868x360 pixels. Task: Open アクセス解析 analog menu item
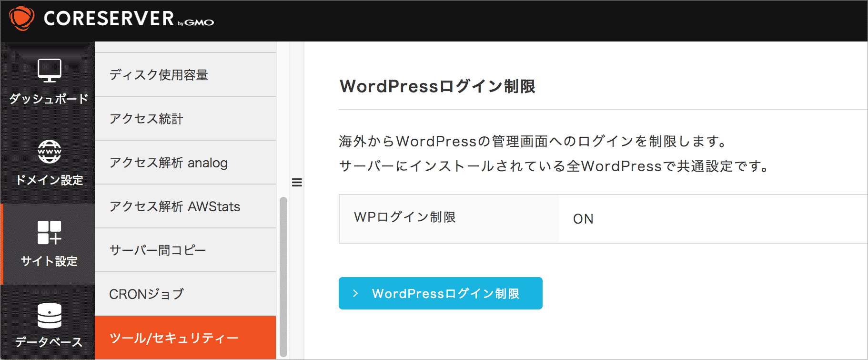[x=185, y=163]
